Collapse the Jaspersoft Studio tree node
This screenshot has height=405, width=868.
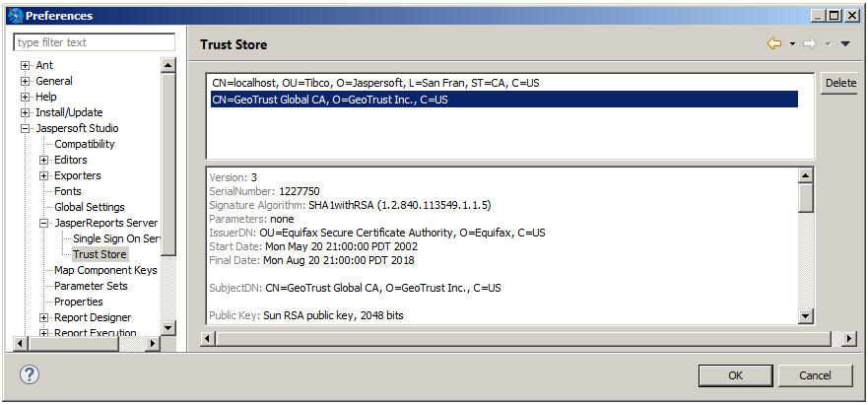(x=25, y=128)
